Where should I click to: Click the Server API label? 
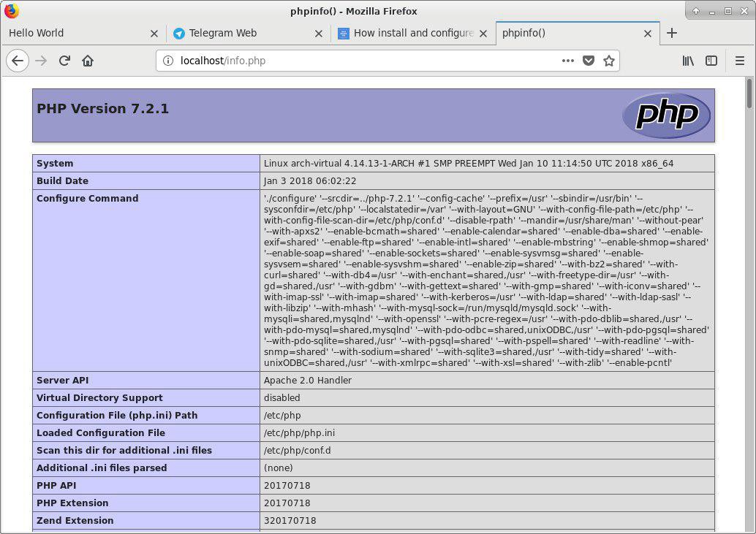click(63, 380)
